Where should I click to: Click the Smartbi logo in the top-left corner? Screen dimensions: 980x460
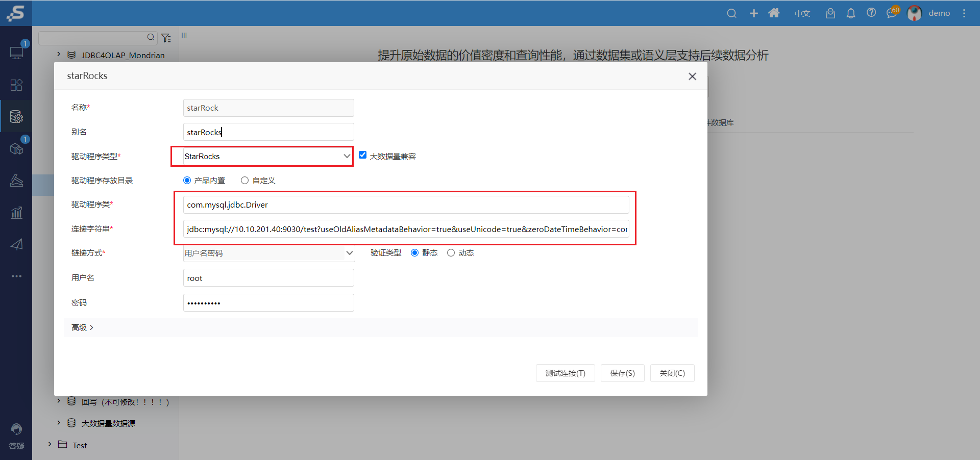(16, 13)
